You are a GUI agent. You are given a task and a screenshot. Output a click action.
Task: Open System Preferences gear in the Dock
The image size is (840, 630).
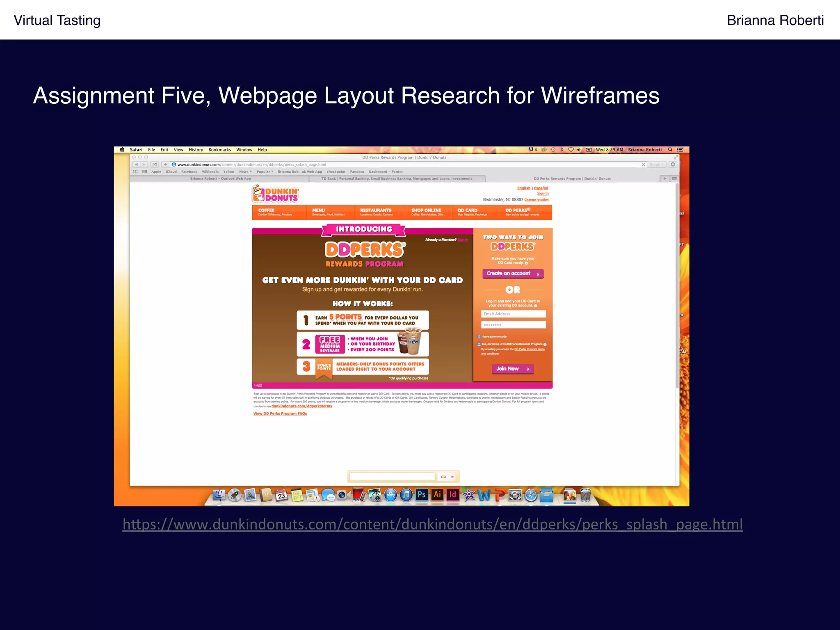pos(515,495)
